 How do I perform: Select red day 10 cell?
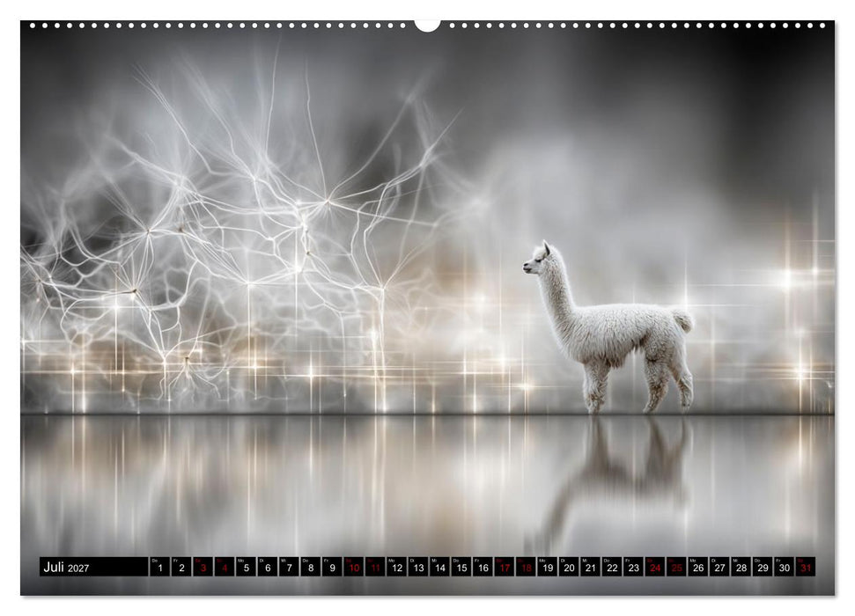pyautogui.click(x=353, y=567)
